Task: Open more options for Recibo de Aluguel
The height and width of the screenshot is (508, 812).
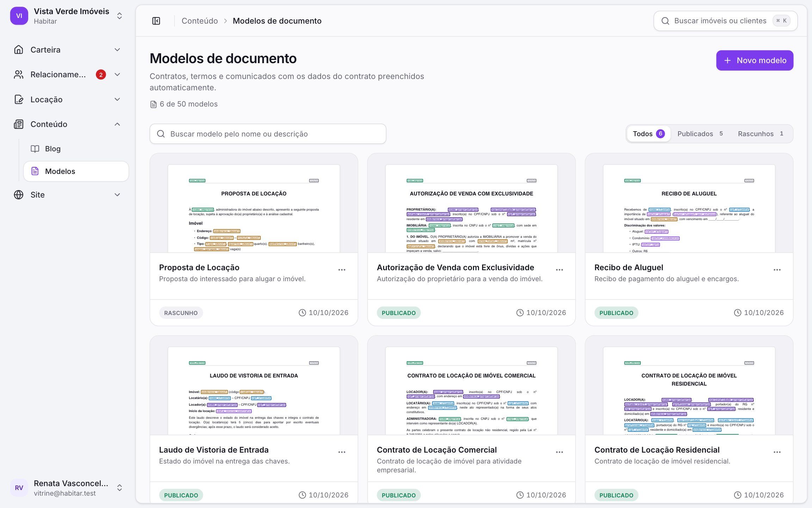Action: (777, 270)
